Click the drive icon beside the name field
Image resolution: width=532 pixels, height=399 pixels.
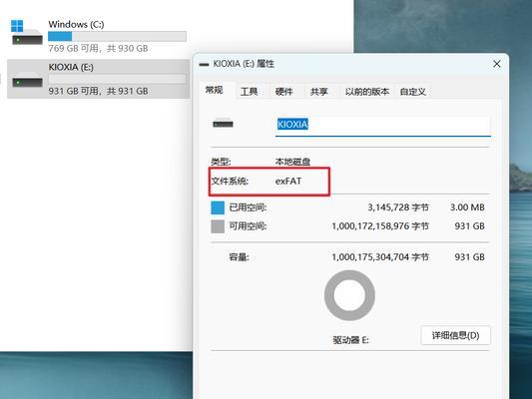[223, 123]
